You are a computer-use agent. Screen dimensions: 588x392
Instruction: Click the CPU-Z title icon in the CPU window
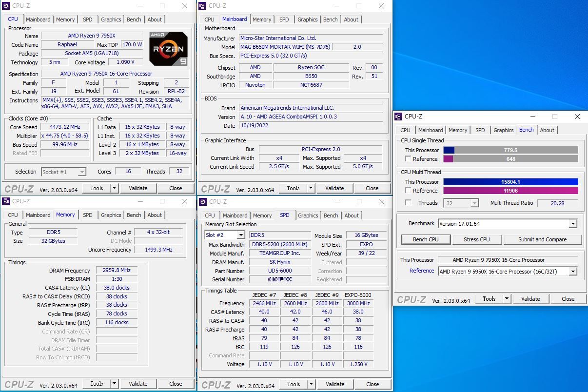click(x=6, y=6)
